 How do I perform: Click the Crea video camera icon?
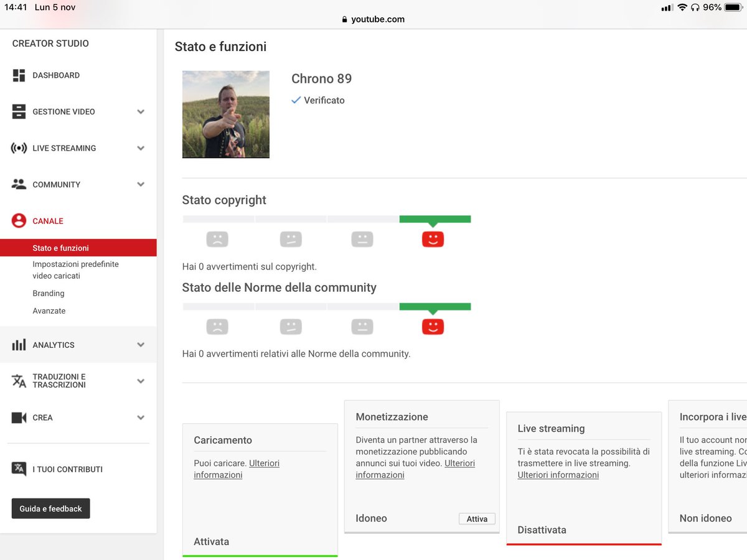19,418
